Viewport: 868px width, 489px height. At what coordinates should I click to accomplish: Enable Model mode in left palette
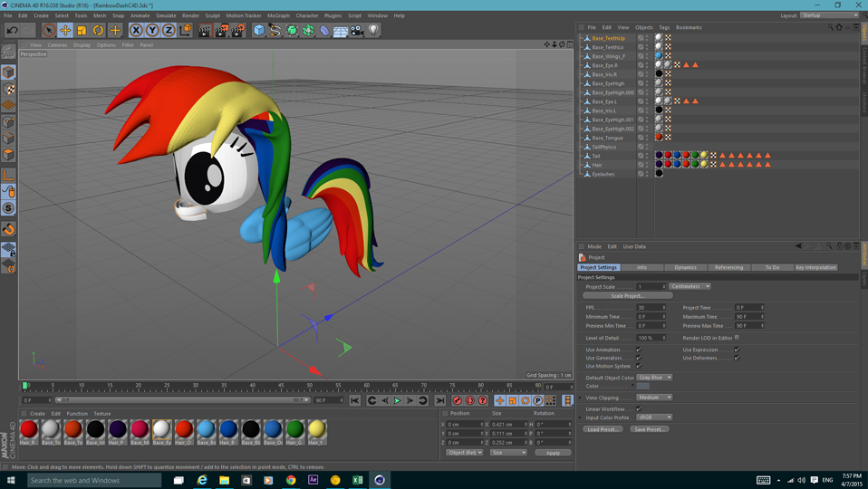[x=8, y=72]
